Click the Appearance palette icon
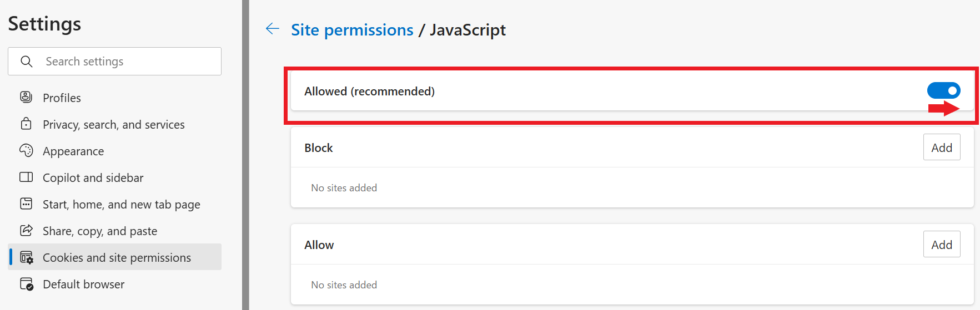Viewport: 980px width, 310px height. [26, 150]
